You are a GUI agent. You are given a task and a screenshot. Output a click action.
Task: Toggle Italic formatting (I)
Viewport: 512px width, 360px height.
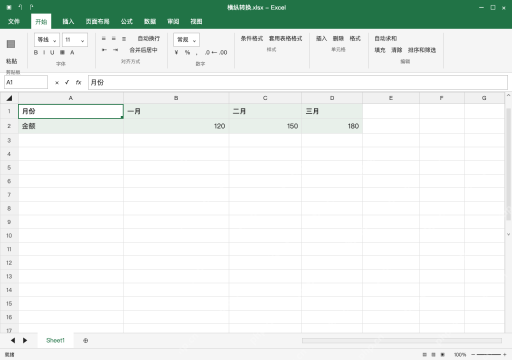44,52
